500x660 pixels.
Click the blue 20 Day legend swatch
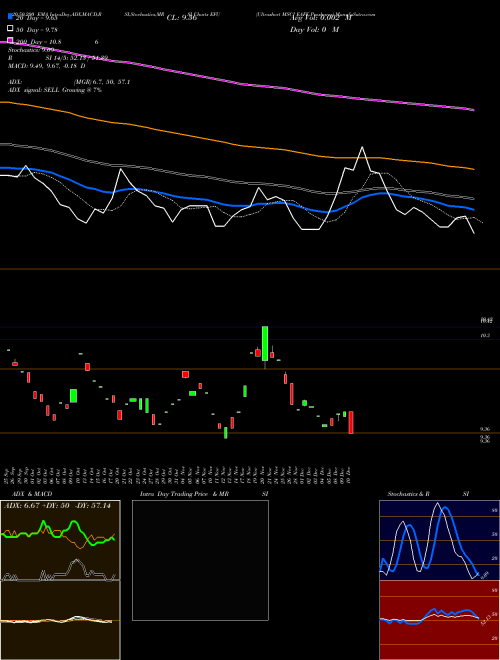tap(10, 16)
